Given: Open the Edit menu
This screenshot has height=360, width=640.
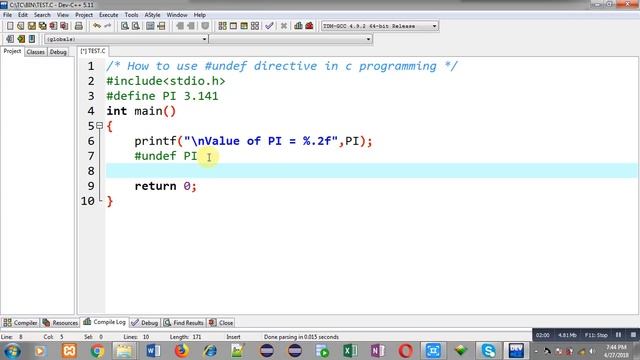Looking at the screenshot, I should click(23, 15).
